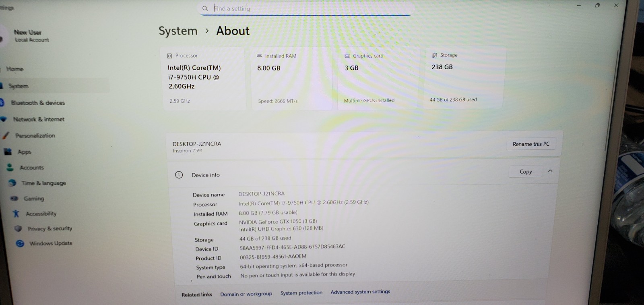Click the Storage card drive icon
Viewport: 644px width, 305px height.
tap(434, 55)
